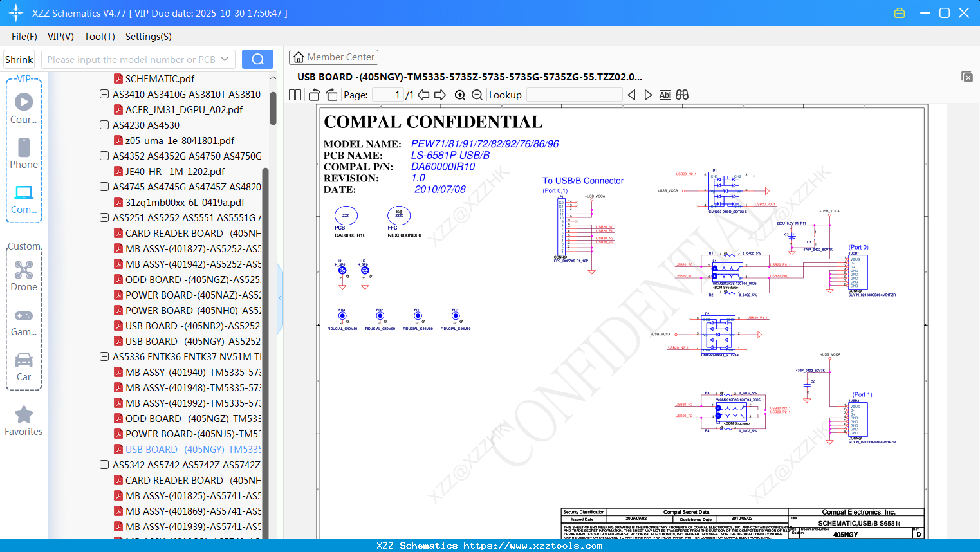
Task: Click the Abi text-match icon
Action: (x=665, y=95)
